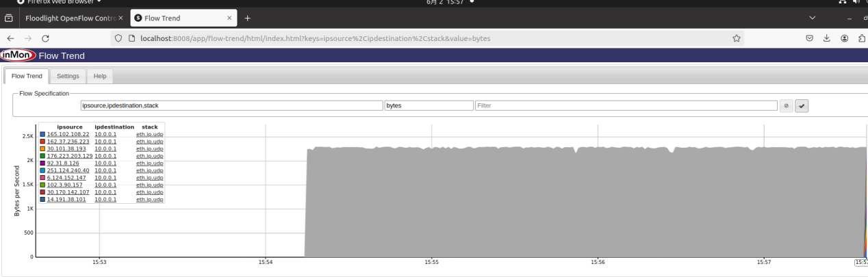Click the ipdestination legend column header
The height and width of the screenshot is (277, 868).
[x=114, y=127]
